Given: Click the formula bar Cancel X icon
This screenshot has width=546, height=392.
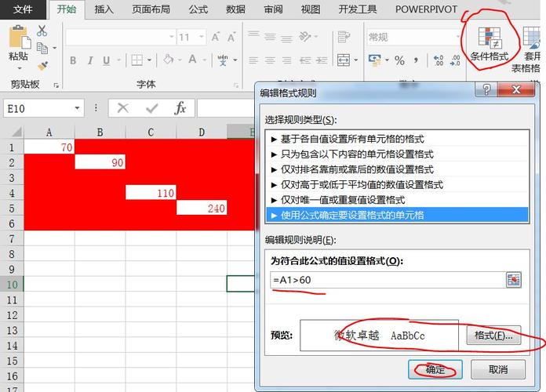Looking at the screenshot, I should tap(123, 108).
